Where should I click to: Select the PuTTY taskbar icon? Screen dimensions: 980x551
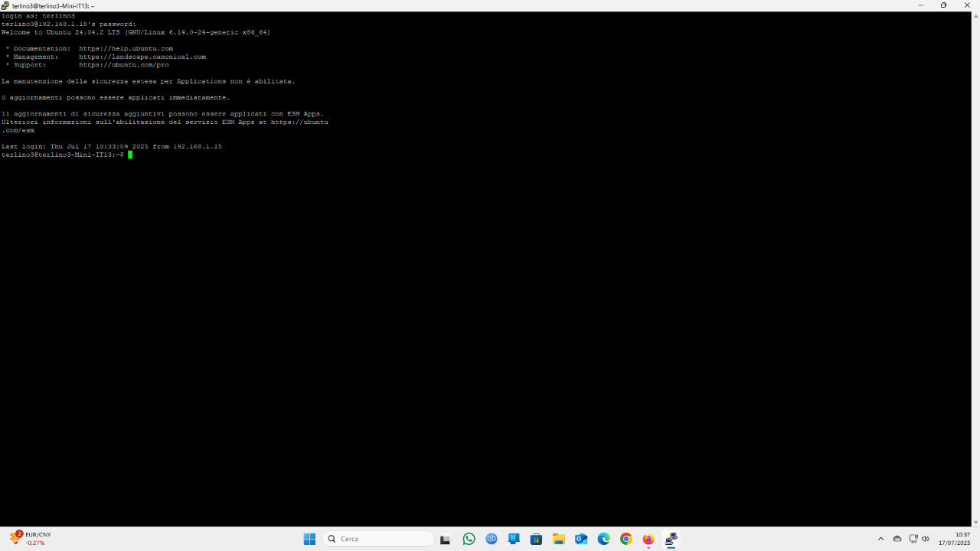671,539
